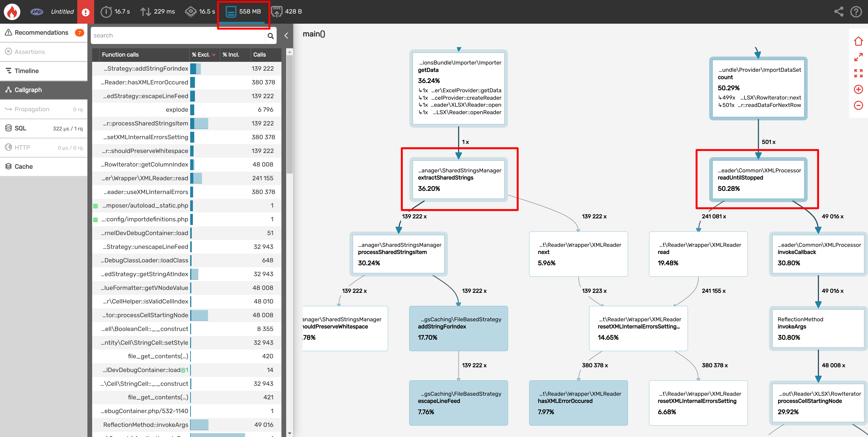Zoom in on the callgraph with plus icon
868x437 pixels.
click(859, 89)
